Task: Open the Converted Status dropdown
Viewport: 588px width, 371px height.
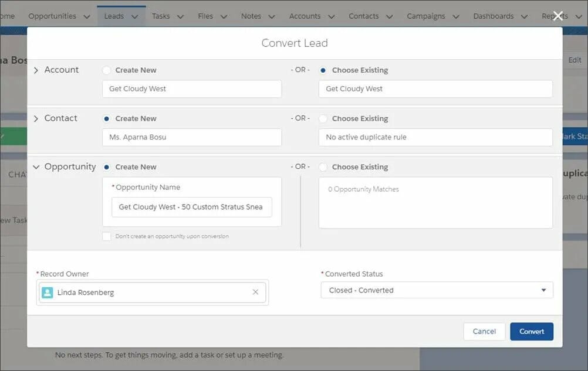Action: (x=437, y=290)
